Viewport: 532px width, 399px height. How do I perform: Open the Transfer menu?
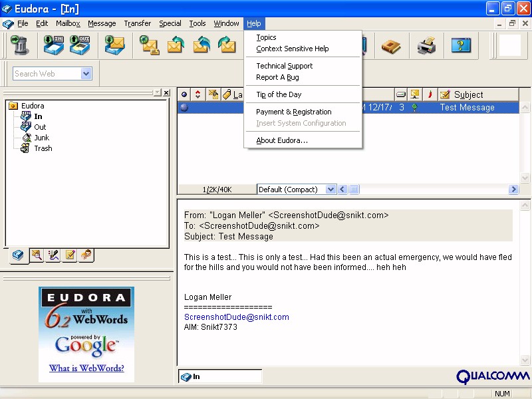coord(138,23)
